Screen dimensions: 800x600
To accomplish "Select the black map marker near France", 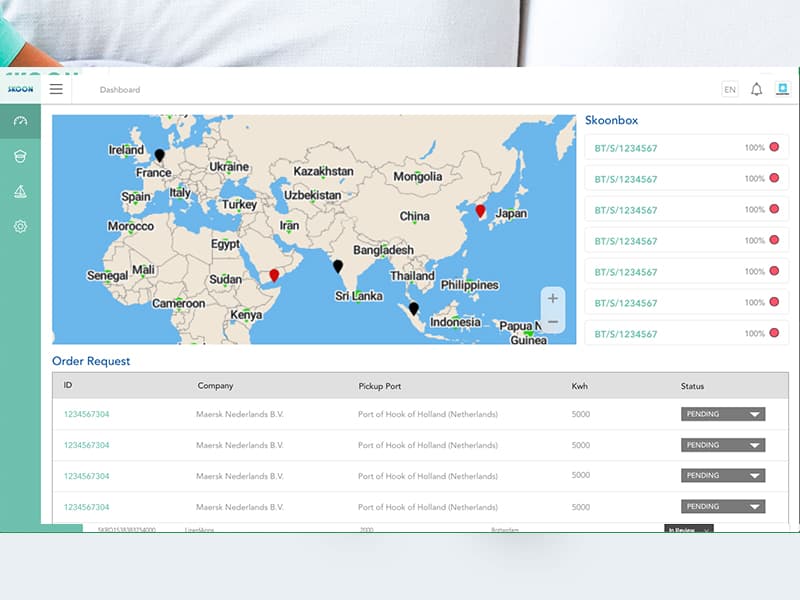I will coord(160,155).
